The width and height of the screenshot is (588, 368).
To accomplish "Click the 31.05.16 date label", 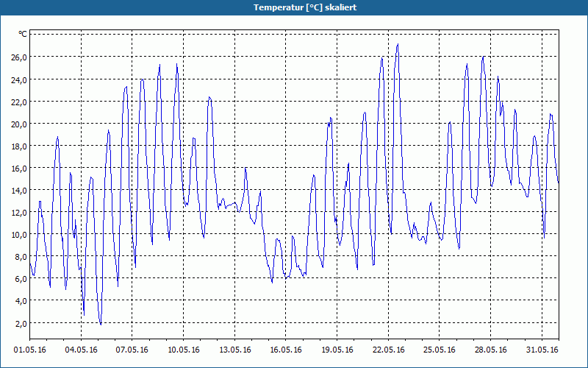I will pos(542,350).
